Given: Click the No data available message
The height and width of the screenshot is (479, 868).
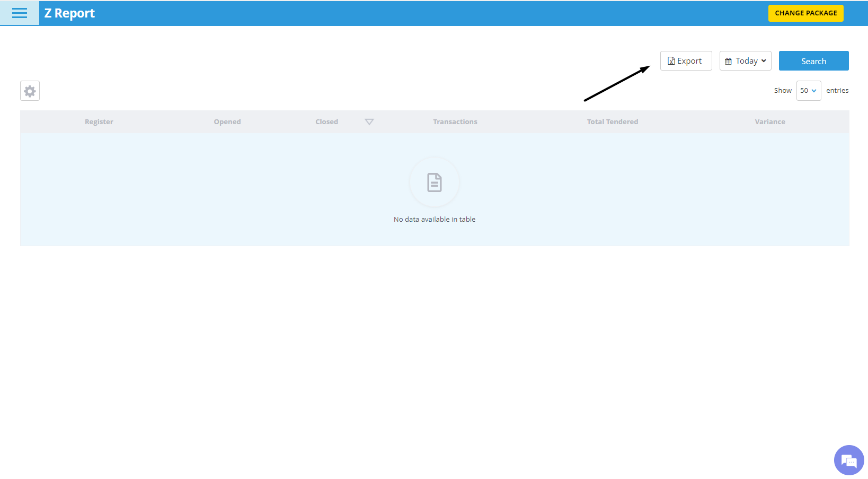Looking at the screenshot, I should (435, 219).
